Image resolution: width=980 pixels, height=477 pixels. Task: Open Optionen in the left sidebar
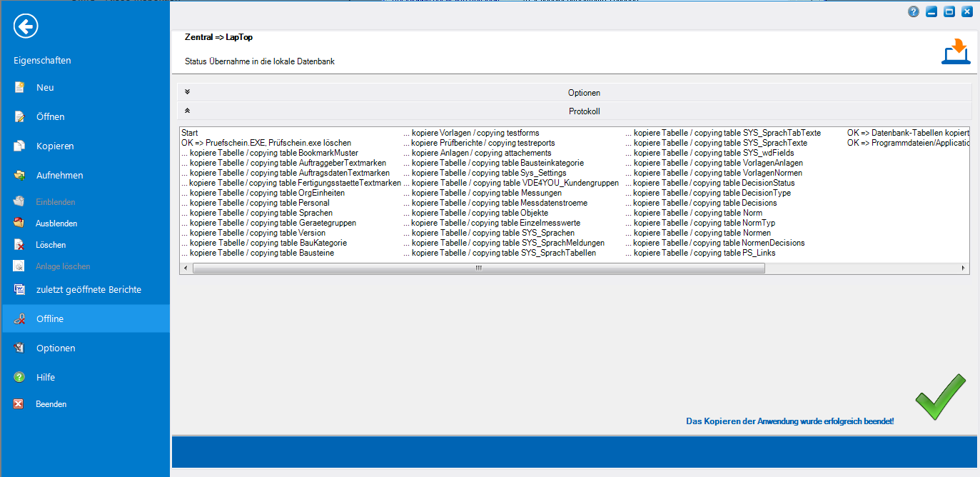point(56,348)
